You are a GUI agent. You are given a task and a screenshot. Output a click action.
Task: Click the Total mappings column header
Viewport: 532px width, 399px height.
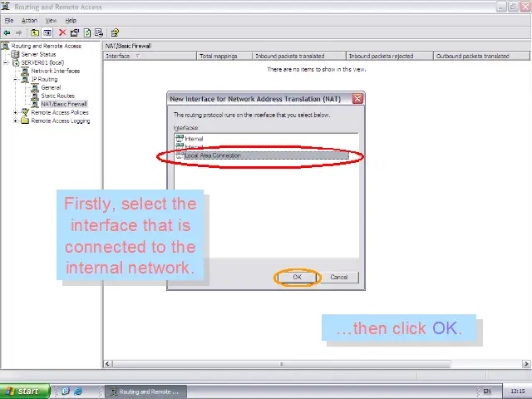point(224,56)
